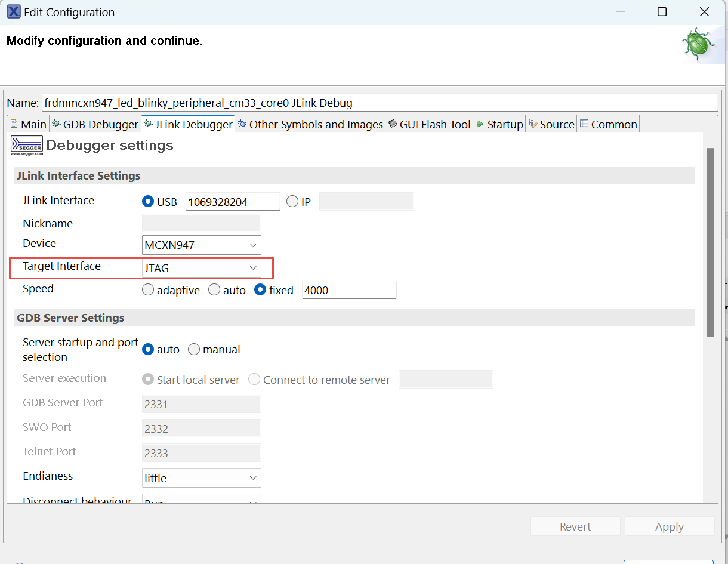Click the JLink Interface Settings heading
The image size is (728, 564).
79,176
